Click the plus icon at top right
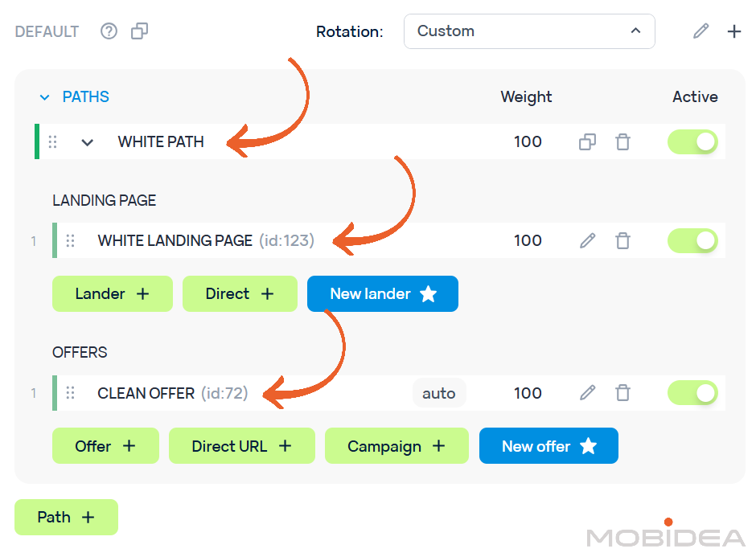 [x=734, y=31]
